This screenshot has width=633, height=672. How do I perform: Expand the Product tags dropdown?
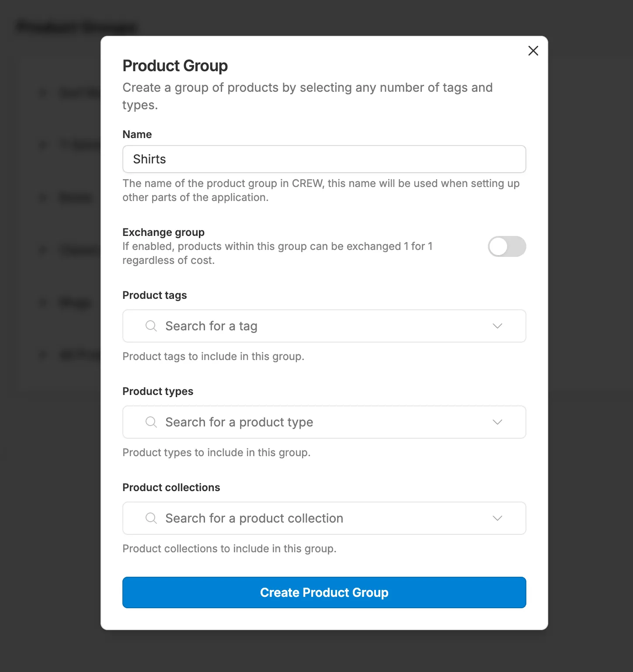point(497,326)
